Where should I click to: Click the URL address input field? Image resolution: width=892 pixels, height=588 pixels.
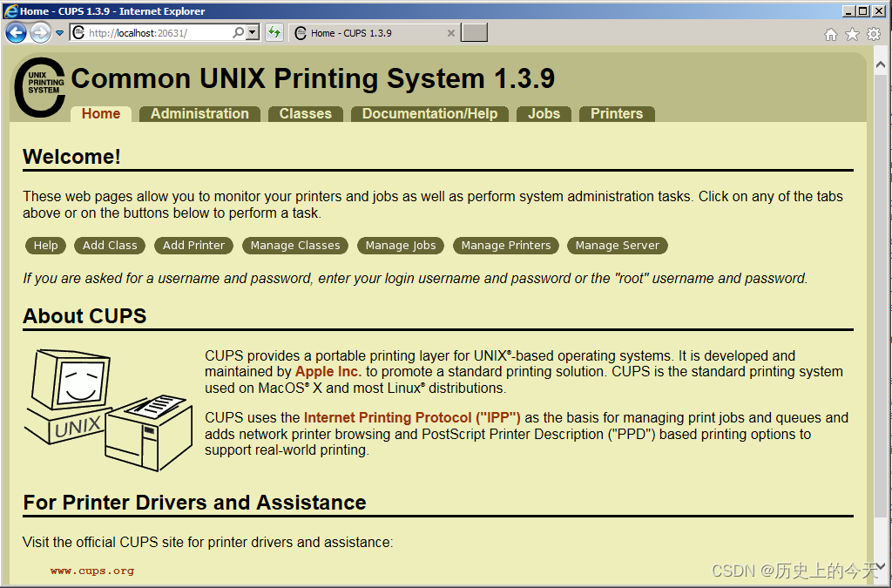pos(157,33)
